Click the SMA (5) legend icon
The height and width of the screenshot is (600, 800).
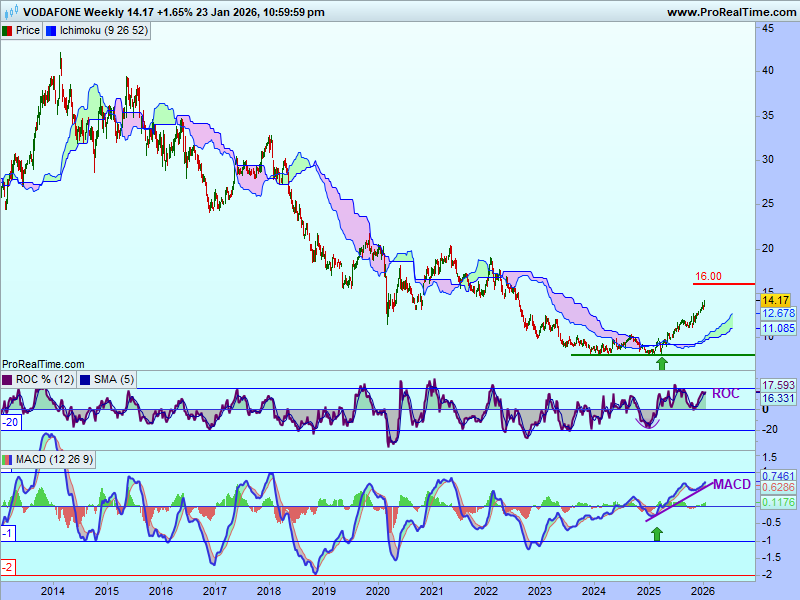click(85, 380)
